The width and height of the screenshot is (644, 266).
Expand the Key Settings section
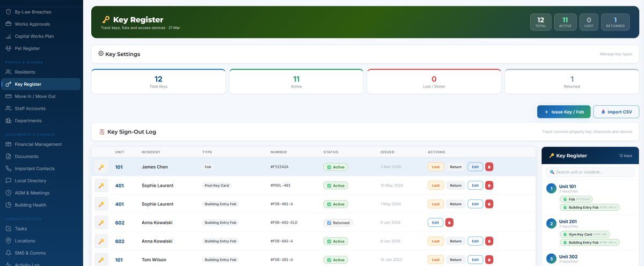[122, 54]
